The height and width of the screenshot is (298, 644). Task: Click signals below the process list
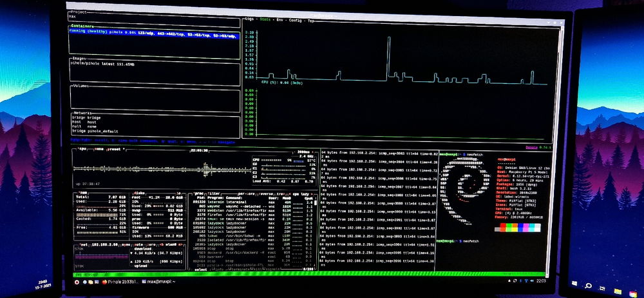click(x=272, y=270)
